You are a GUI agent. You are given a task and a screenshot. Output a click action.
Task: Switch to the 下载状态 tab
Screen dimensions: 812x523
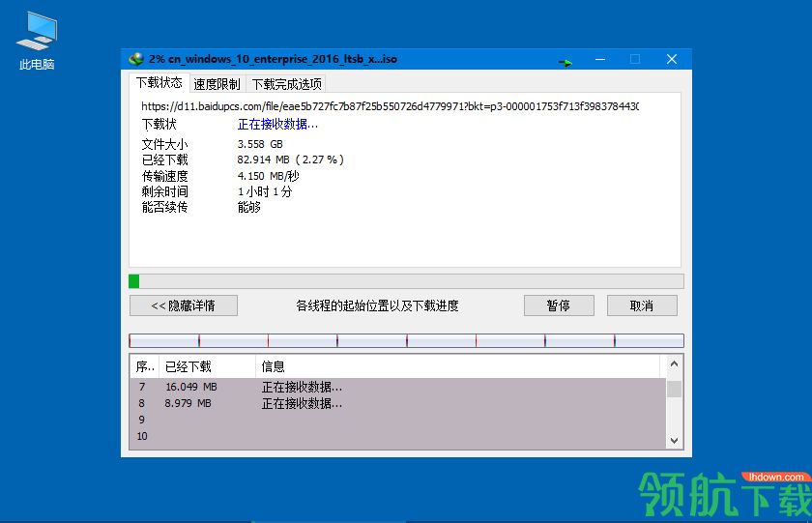point(159,83)
